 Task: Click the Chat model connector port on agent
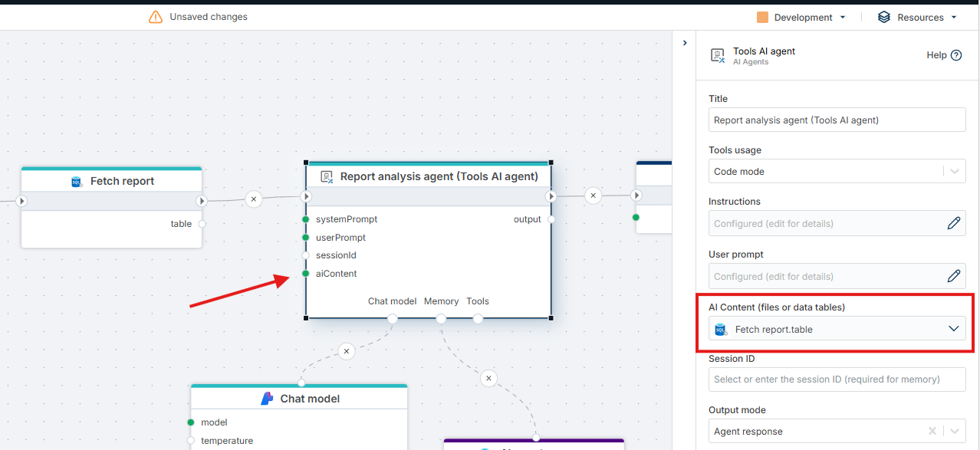tap(393, 318)
